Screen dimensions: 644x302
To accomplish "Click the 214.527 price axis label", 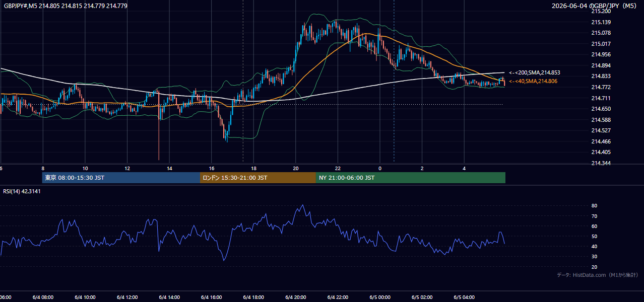I will click(x=601, y=130).
